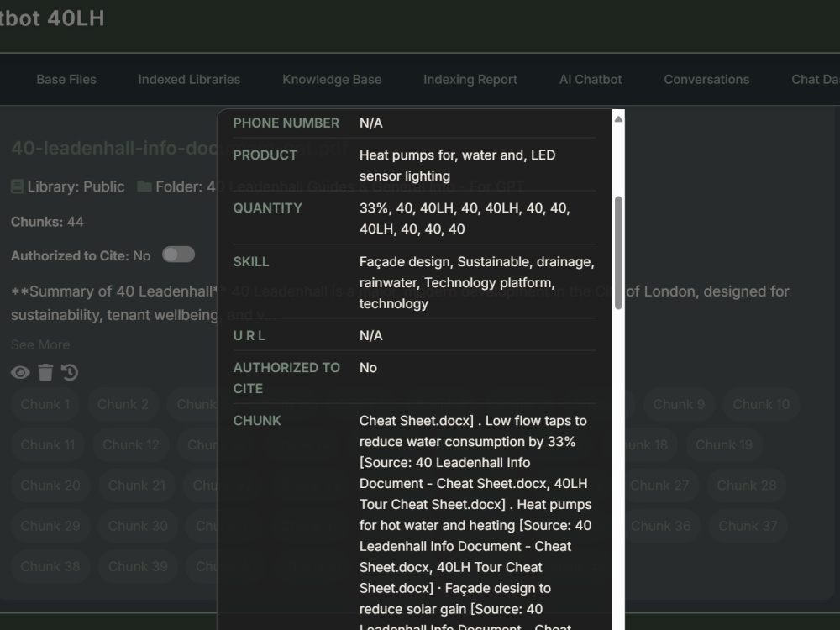
Task: Select Chunk 29
Action: [x=50, y=526]
